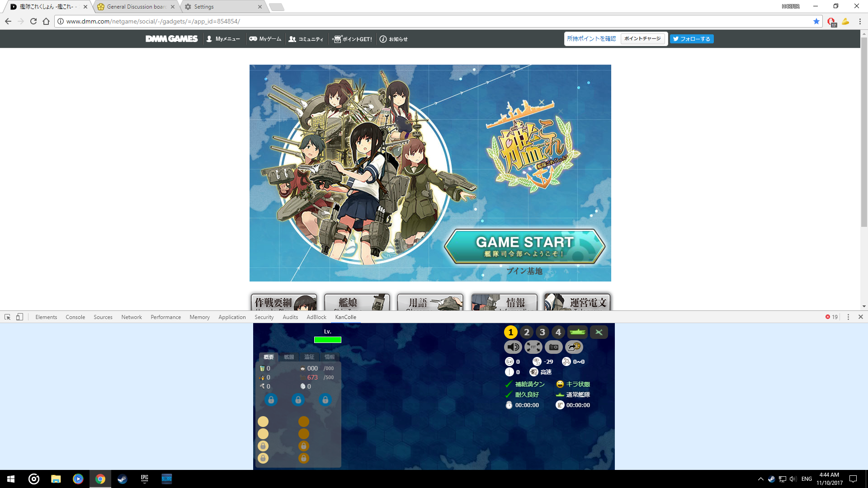Click the smiley sparkle status icon

(x=560, y=384)
